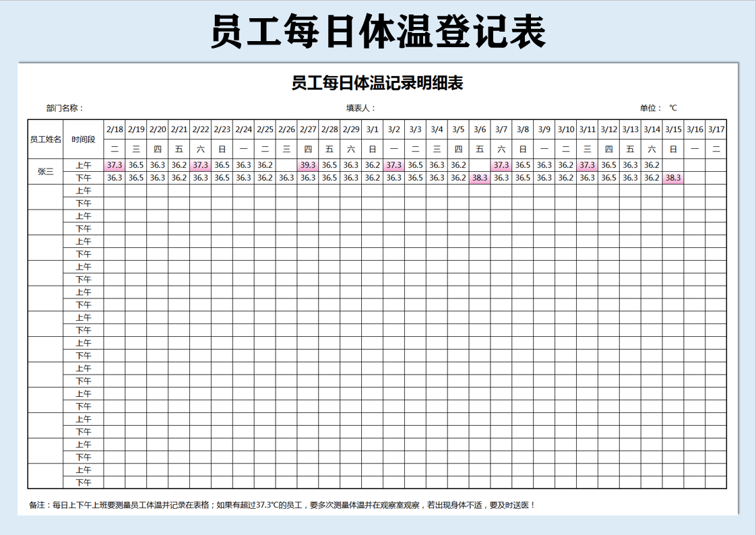Image resolution: width=756 pixels, height=535 pixels.
Task: Click the highlighted 38.3 reading under 3/15
Action: (672, 179)
